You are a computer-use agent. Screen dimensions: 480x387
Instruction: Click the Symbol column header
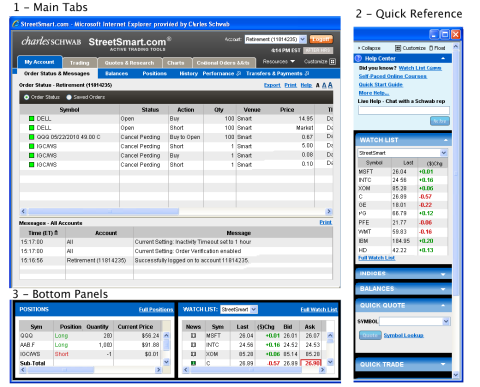point(69,110)
